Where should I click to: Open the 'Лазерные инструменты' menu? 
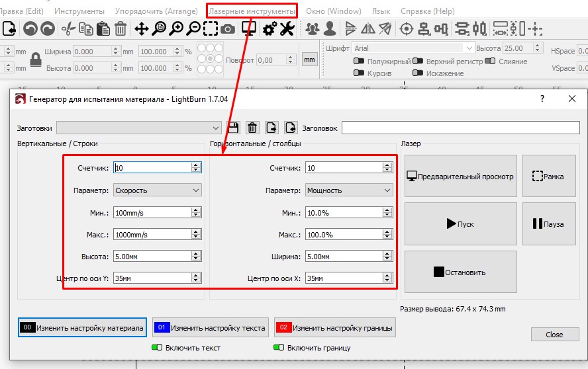[x=252, y=11]
